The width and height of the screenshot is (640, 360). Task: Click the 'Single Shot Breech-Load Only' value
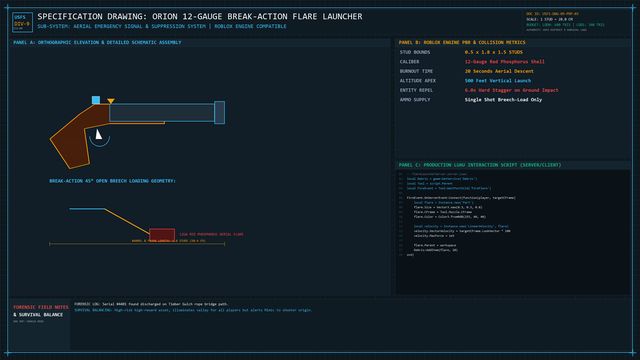coord(503,100)
